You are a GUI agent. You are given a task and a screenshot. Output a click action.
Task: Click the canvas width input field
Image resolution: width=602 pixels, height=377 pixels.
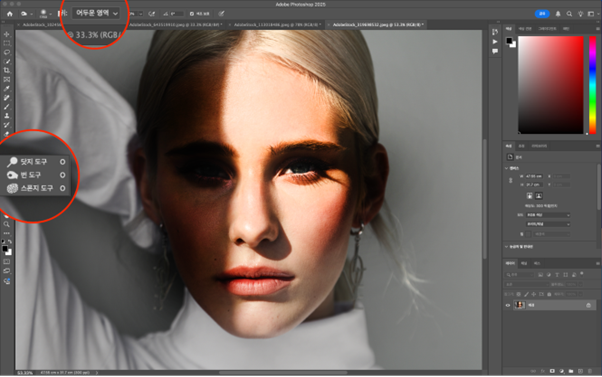click(533, 176)
